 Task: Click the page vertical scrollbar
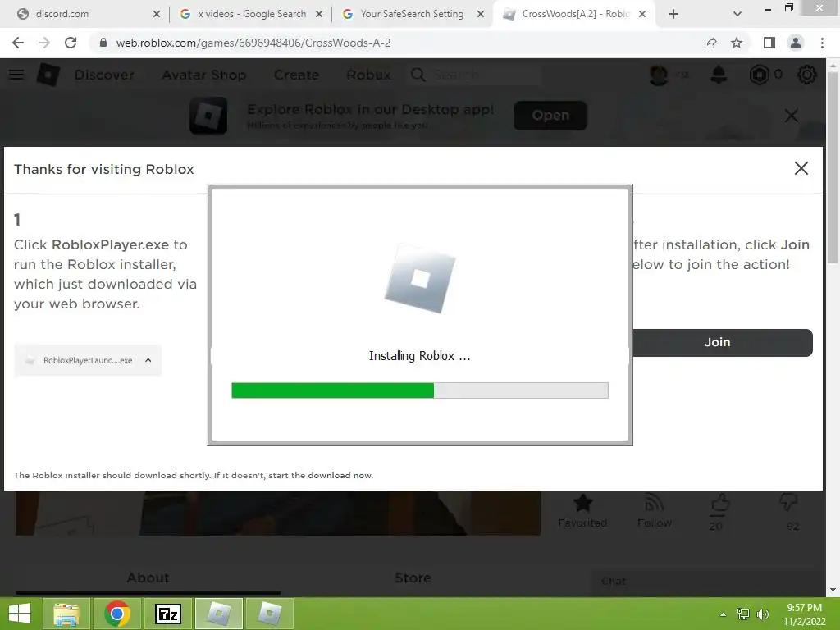833,166
